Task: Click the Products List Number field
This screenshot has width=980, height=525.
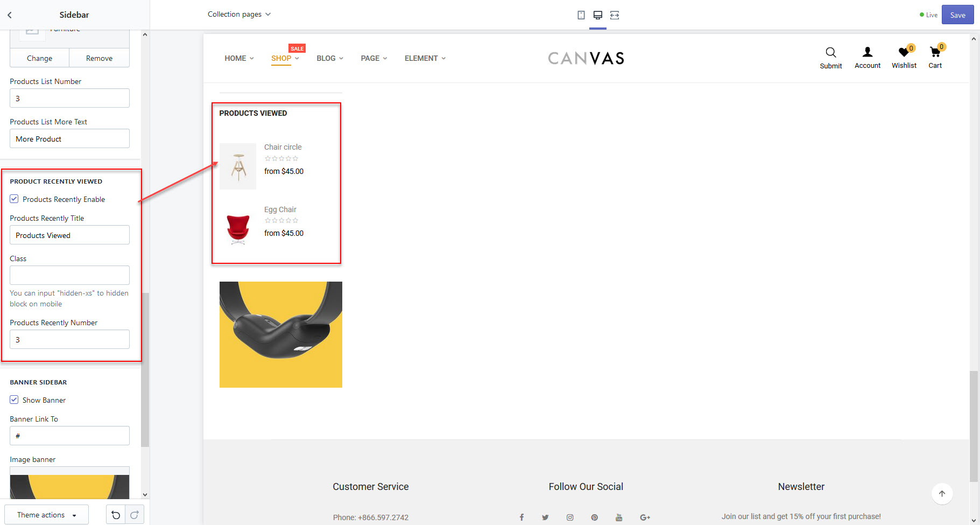Action: (x=69, y=98)
